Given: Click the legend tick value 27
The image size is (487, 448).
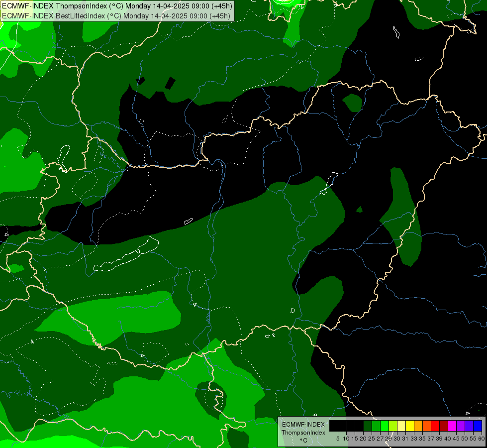Looking at the screenshot, I should pyautogui.click(x=380, y=439).
